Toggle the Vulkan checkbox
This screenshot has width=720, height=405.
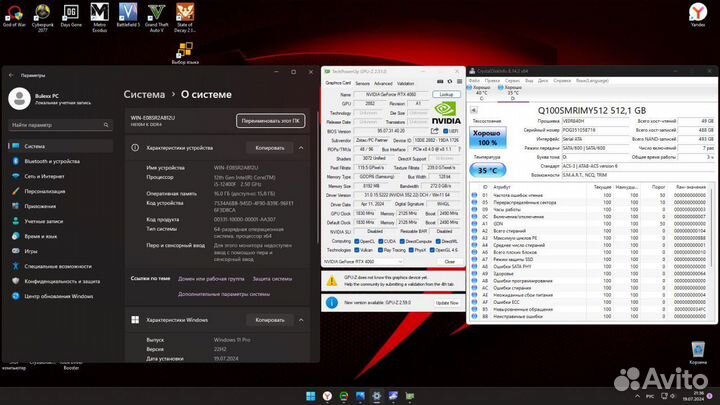356,250
